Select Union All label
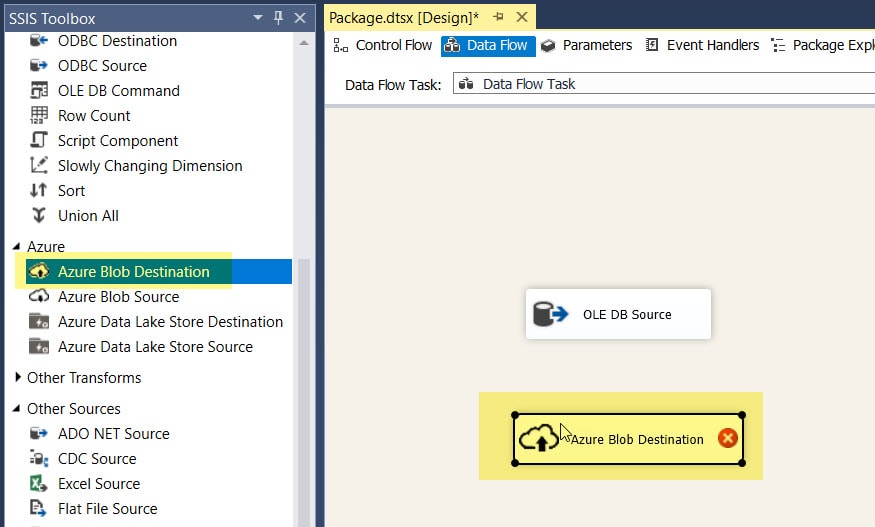 (88, 215)
